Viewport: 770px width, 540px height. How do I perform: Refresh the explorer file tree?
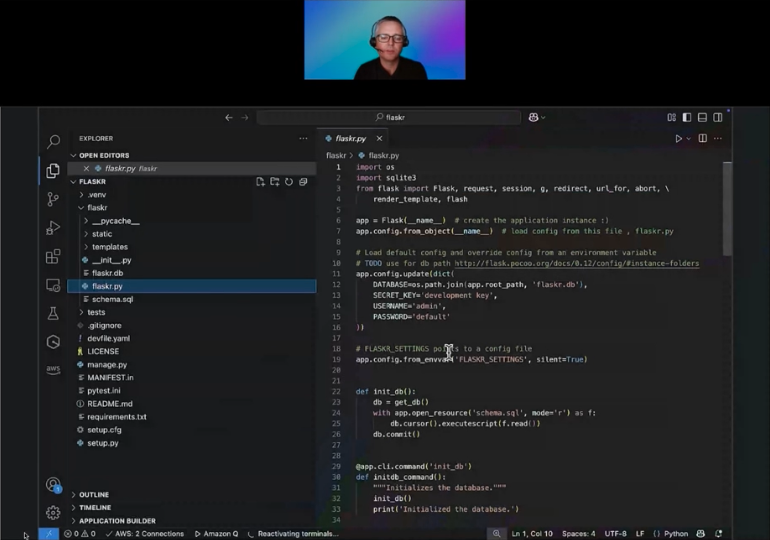[x=289, y=182]
